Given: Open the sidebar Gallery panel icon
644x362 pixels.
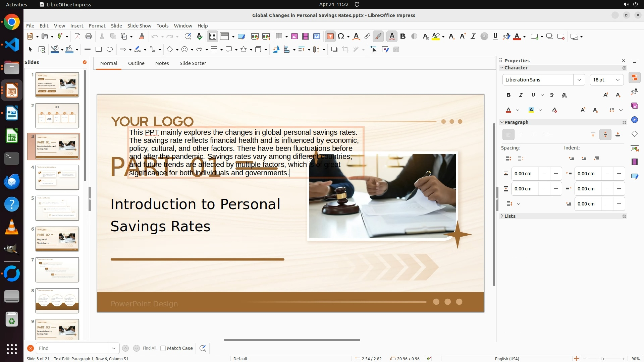Looking at the screenshot, I should tap(635, 106).
